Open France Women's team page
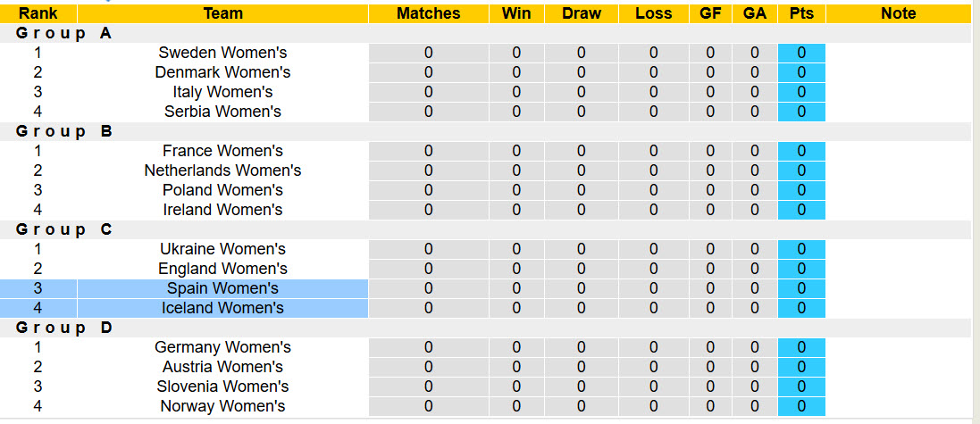This screenshot has width=980, height=424. (x=222, y=151)
